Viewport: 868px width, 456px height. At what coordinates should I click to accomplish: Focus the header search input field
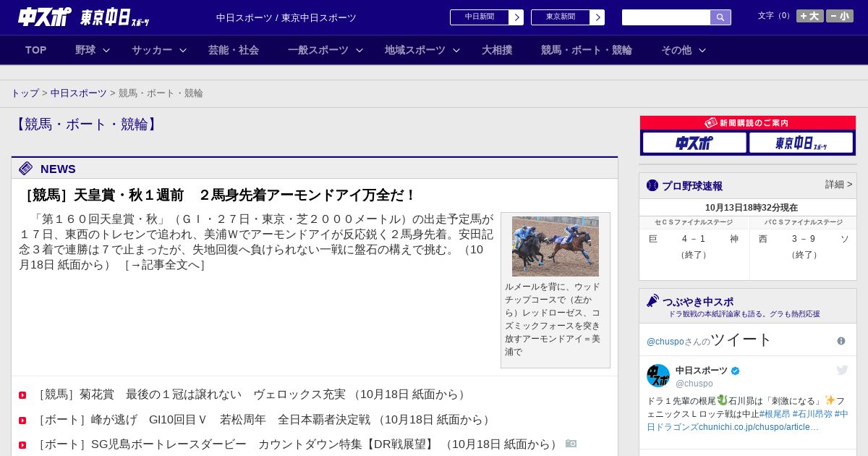[x=666, y=17]
